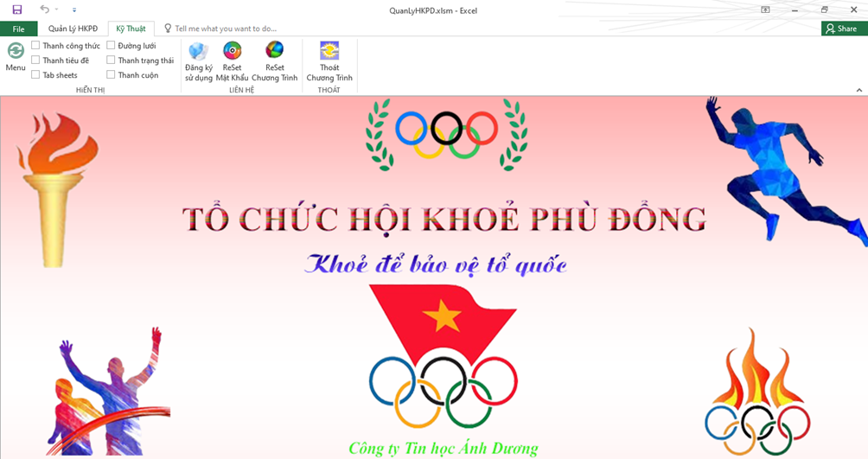
Task: Restore down the Excel window
Action: click(824, 10)
